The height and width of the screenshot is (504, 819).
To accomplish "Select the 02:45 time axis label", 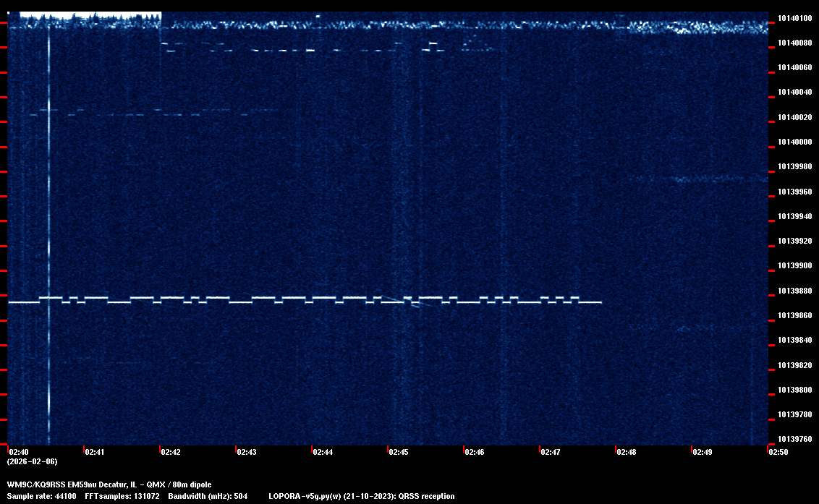I will click(399, 452).
